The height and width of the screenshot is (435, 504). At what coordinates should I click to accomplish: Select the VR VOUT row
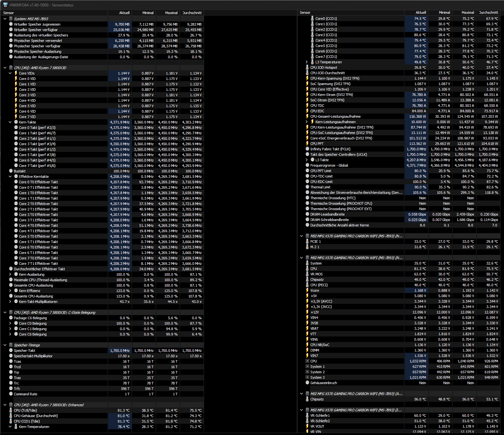[399, 426]
